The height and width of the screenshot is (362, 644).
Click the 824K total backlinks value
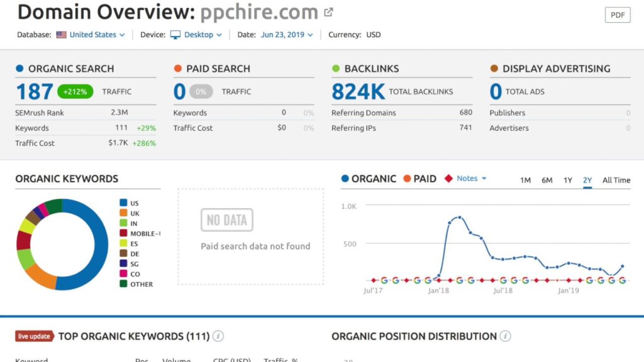pyautogui.click(x=358, y=92)
